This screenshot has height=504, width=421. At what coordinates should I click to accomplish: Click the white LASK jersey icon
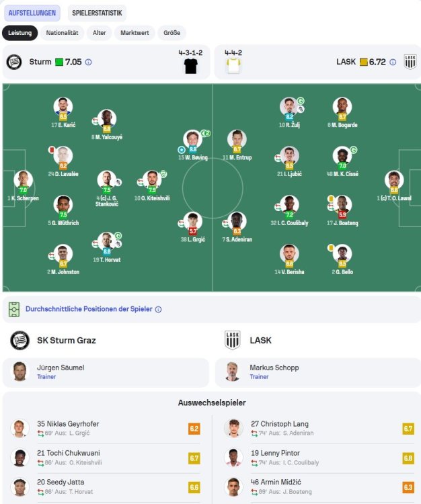(233, 65)
